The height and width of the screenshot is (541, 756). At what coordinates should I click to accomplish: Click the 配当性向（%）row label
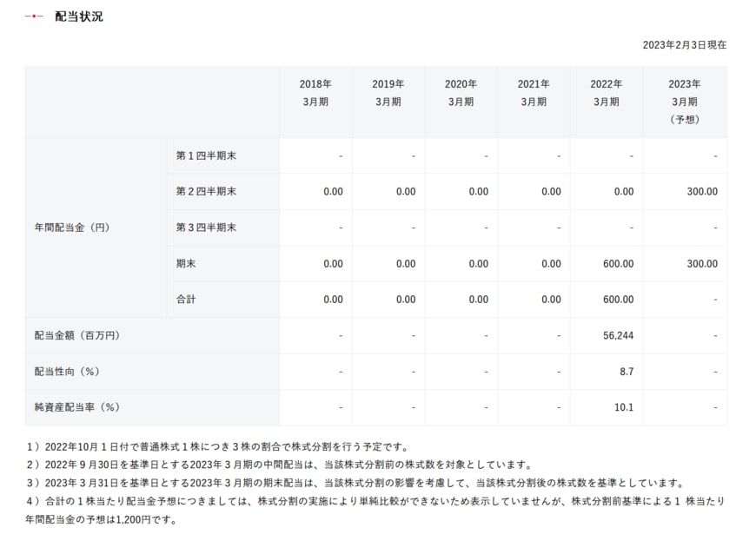pos(67,371)
